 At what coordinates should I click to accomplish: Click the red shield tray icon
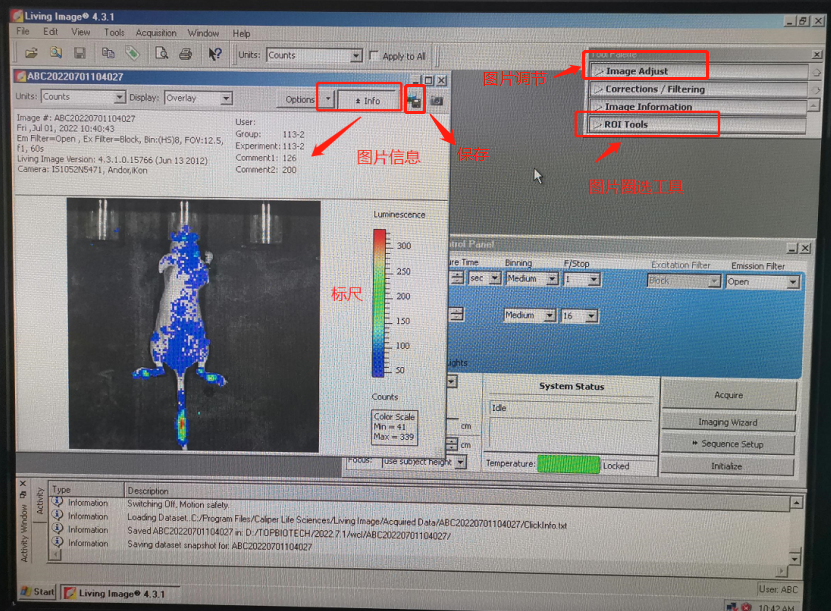[x=746, y=607]
